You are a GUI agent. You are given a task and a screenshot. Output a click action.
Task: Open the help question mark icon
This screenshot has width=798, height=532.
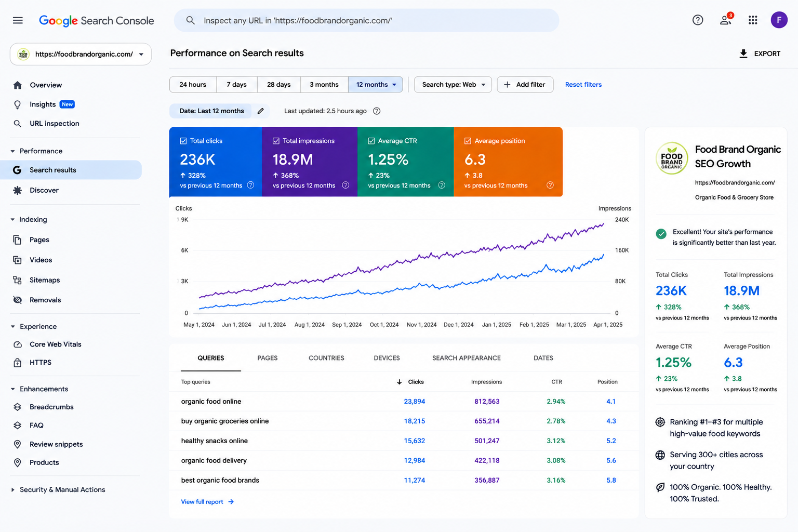(x=698, y=20)
